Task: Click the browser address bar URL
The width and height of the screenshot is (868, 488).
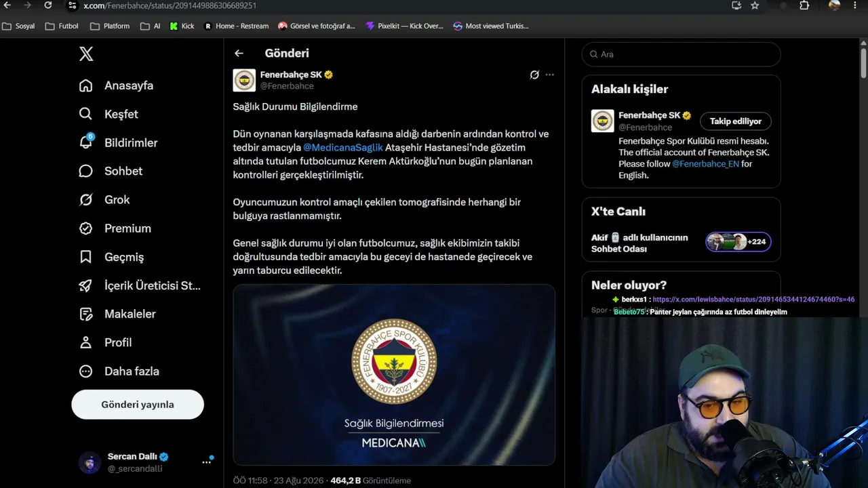Action: [170, 5]
